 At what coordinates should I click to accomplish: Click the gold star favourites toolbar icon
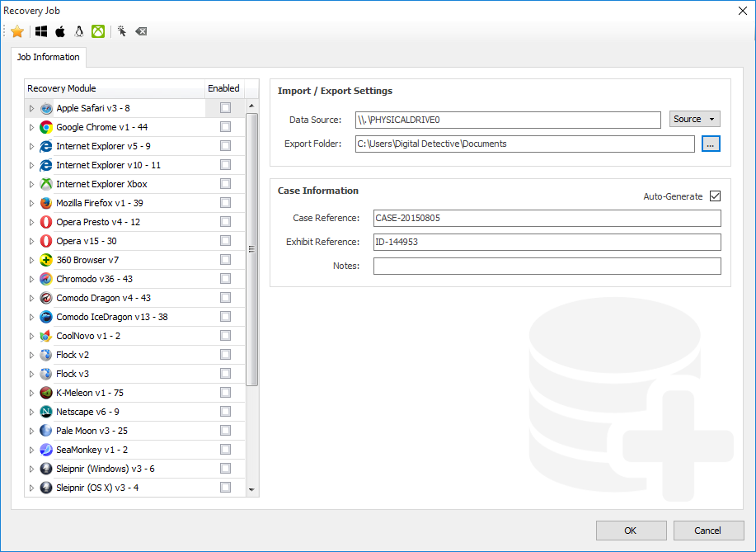click(17, 31)
